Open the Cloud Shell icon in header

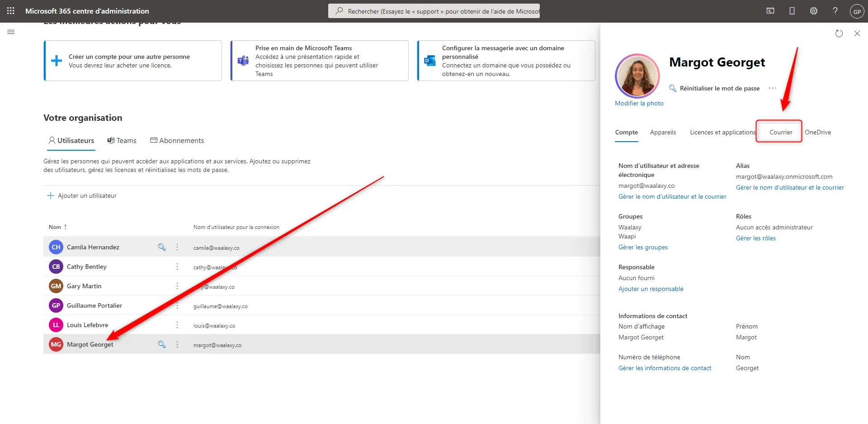(x=770, y=11)
